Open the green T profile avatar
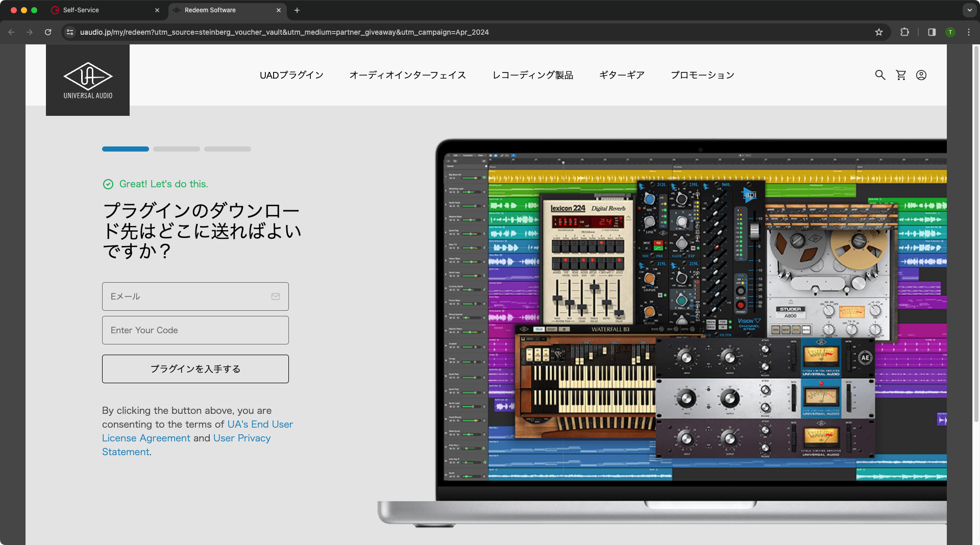Image resolution: width=980 pixels, height=545 pixels. 950,32
